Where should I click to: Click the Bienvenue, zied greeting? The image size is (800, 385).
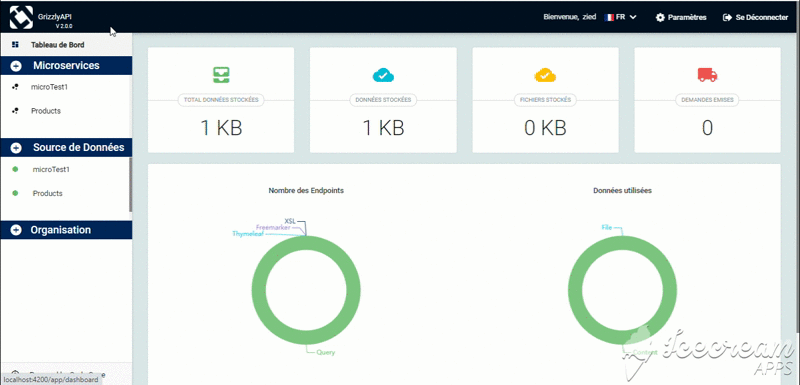570,17
